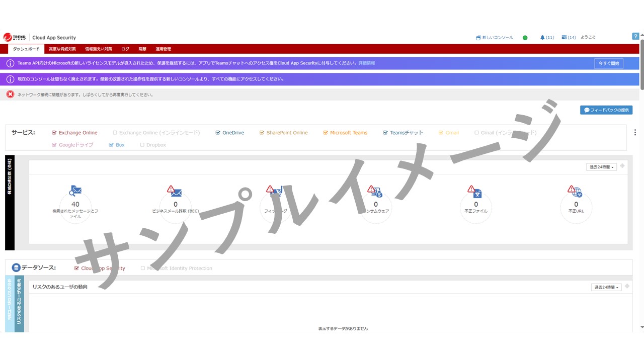The image size is (644, 362).
Task: Open the task list icon (14)
Action: (569, 38)
